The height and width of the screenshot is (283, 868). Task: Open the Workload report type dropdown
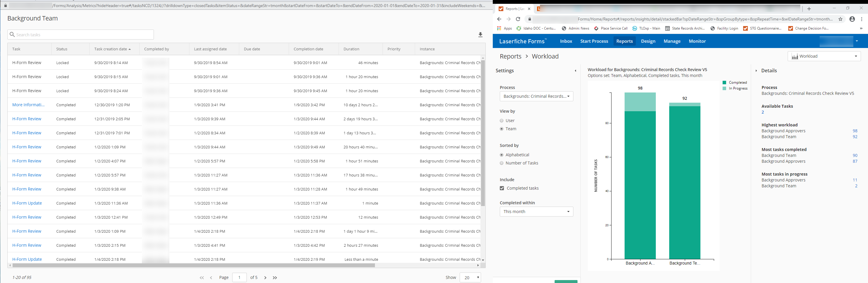point(824,56)
